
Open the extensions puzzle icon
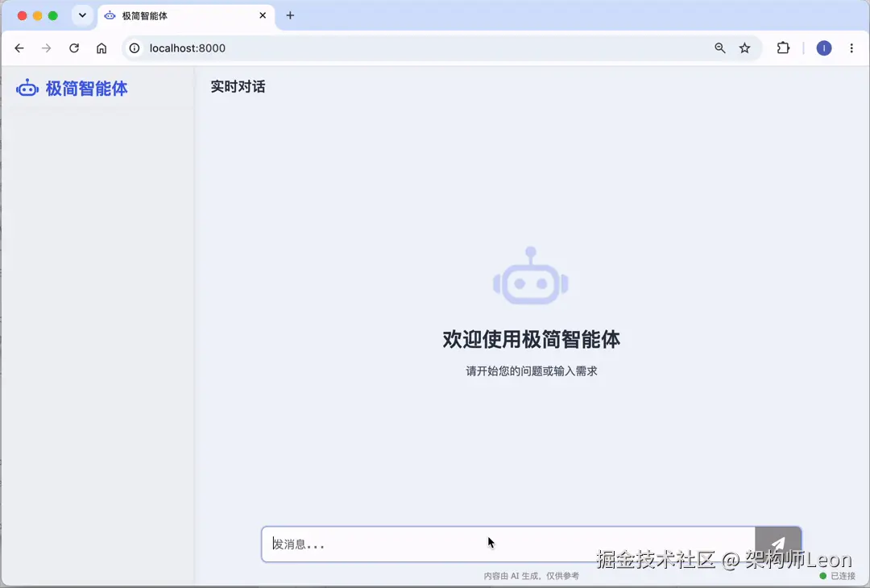[783, 48]
